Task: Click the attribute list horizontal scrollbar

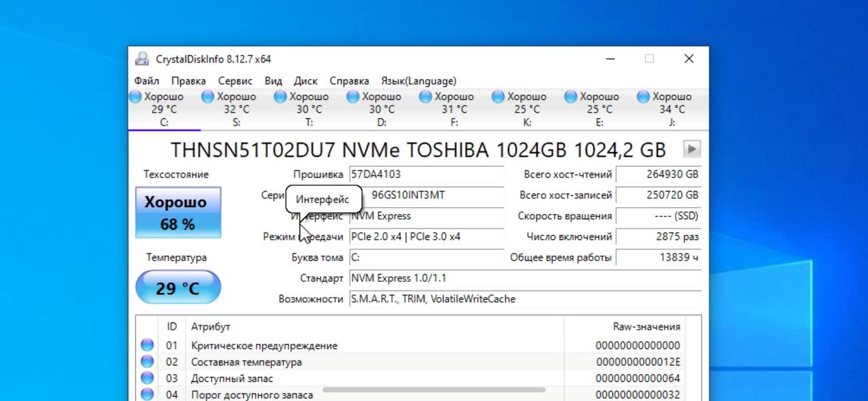Action: click(x=434, y=390)
